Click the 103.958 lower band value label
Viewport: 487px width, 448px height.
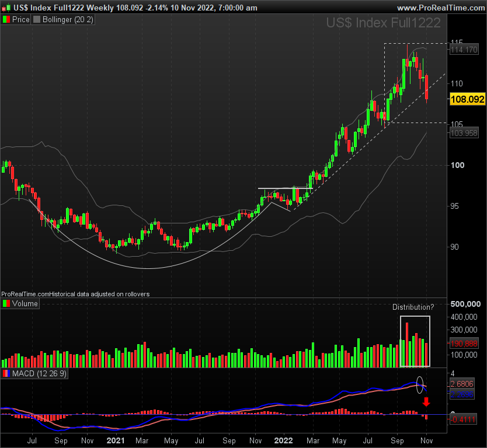pos(464,133)
